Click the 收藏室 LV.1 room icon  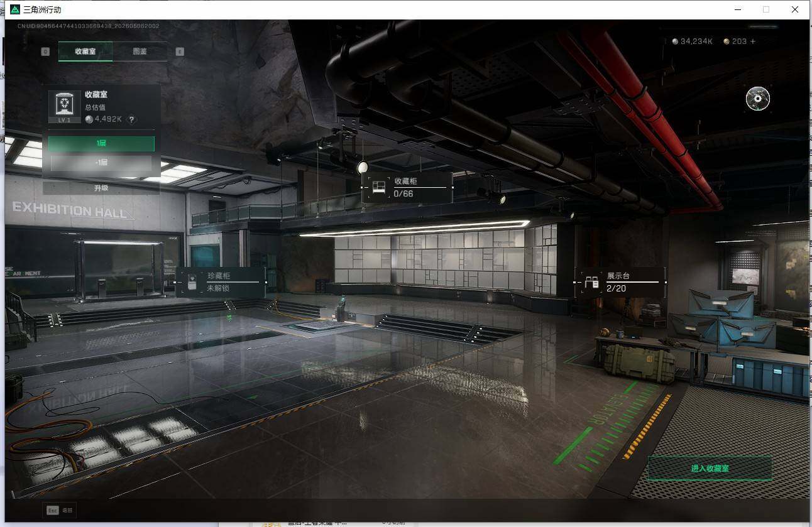(x=65, y=107)
